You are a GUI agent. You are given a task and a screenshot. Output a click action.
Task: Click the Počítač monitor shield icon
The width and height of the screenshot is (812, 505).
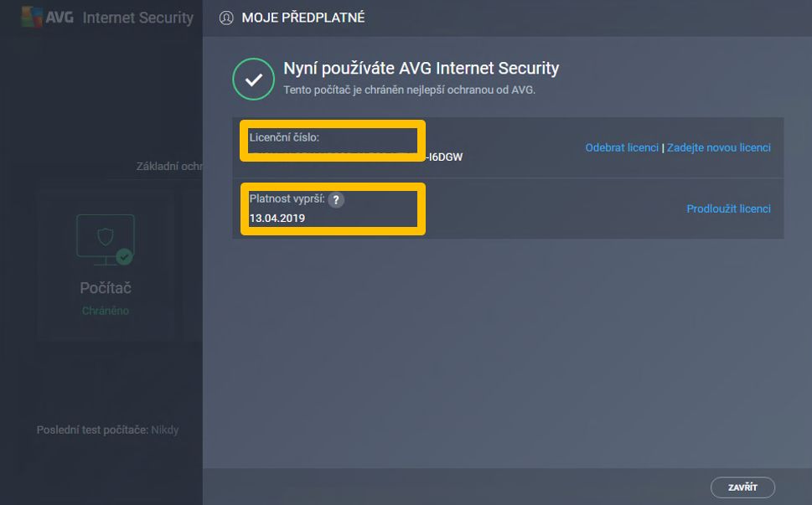tap(105, 240)
